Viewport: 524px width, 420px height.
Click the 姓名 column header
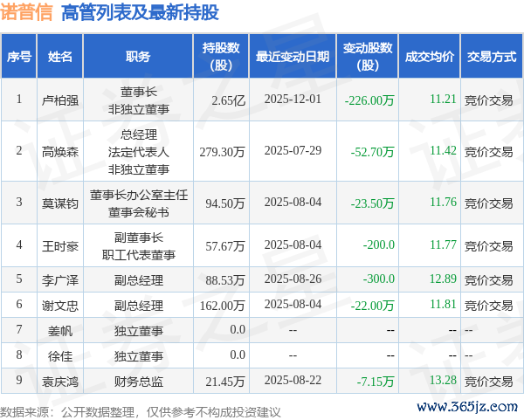coord(60,57)
